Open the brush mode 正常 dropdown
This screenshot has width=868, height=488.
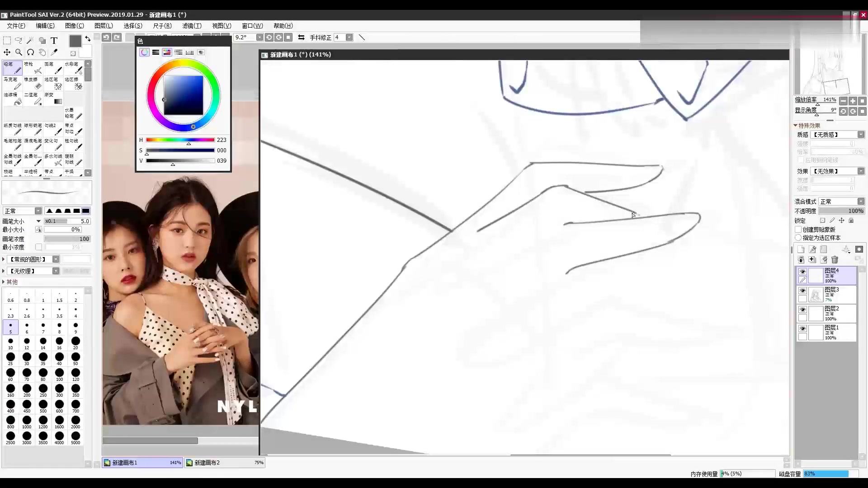[x=22, y=211]
